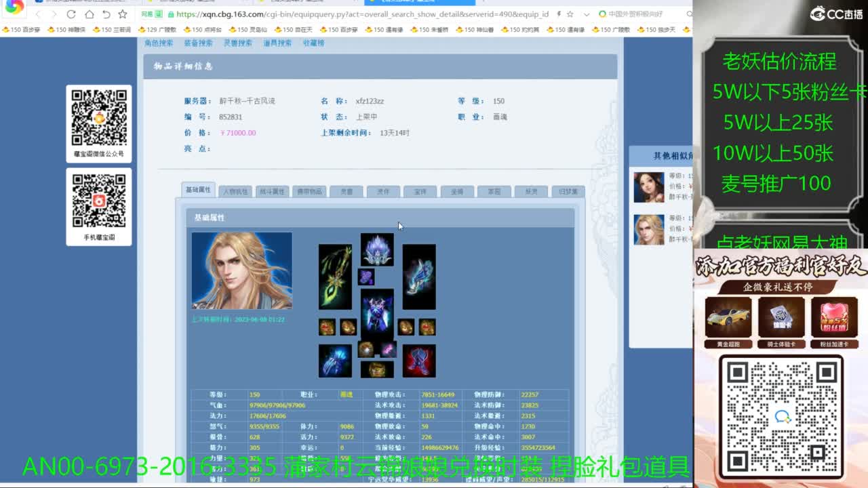
Task: Click the 粉丝加速卡 gift icon in stream overlay
Action: (834, 317)
